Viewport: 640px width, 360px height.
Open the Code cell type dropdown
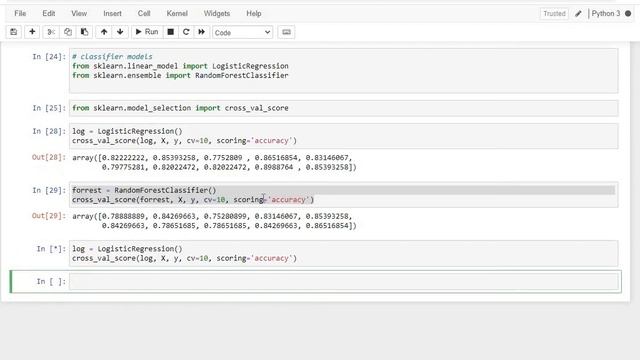point(242,32)
